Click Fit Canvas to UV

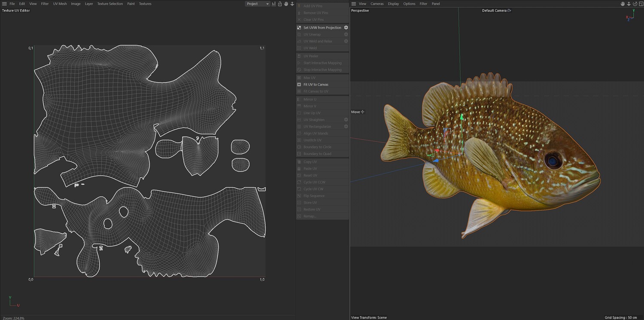click(x=322, y=91)
